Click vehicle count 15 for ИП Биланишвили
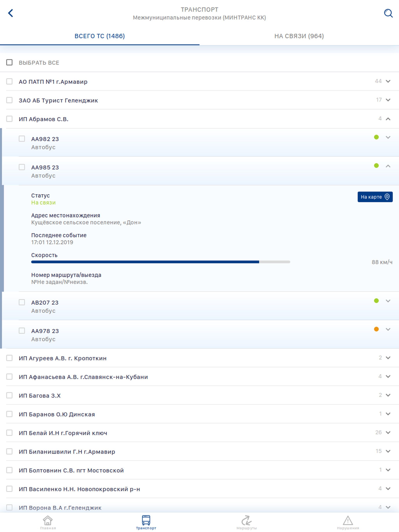The image size is (399, 532). tap(379, 451)
